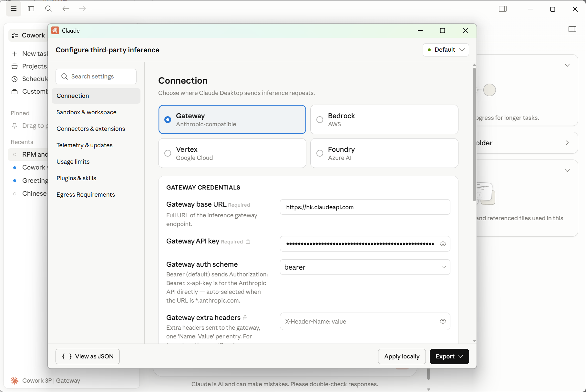Screen dimensions: 586x392
Task: Click the New task plus icon
Action: coord(15,54)
